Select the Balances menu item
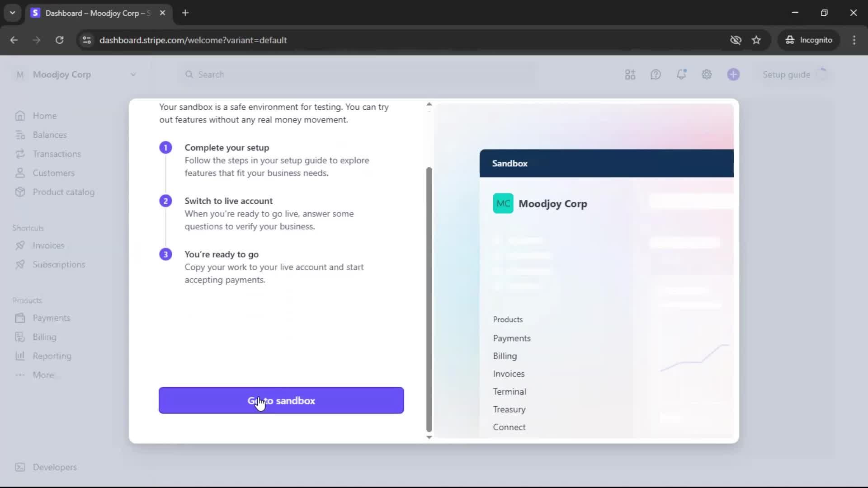 [49, 135]
